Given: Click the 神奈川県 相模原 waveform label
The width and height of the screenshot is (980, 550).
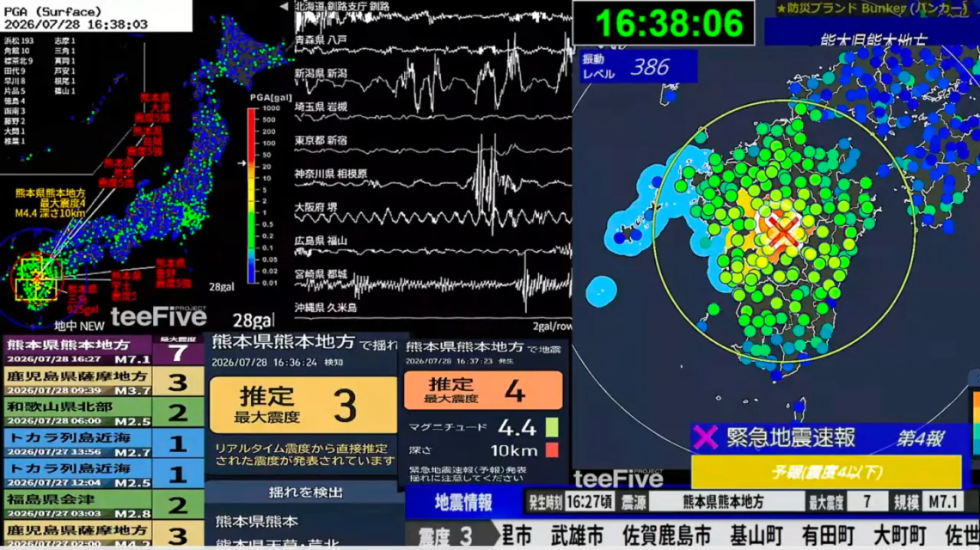Looking at the screenshot, I should [331, 174].
